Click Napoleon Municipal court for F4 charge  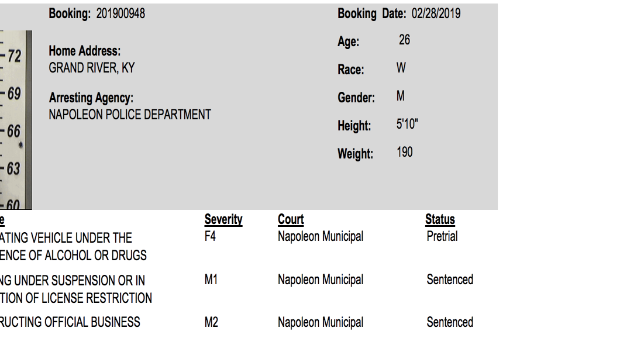coord(321,237)
